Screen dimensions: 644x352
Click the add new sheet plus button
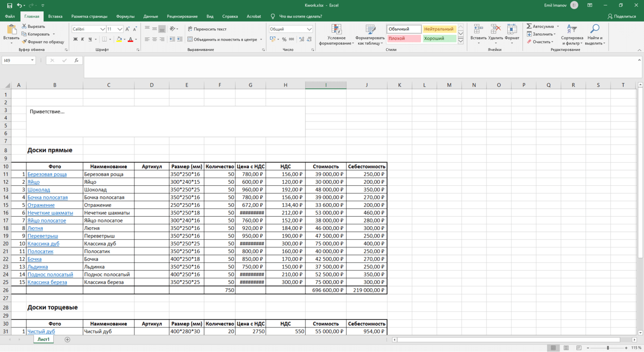click(67, 340)
